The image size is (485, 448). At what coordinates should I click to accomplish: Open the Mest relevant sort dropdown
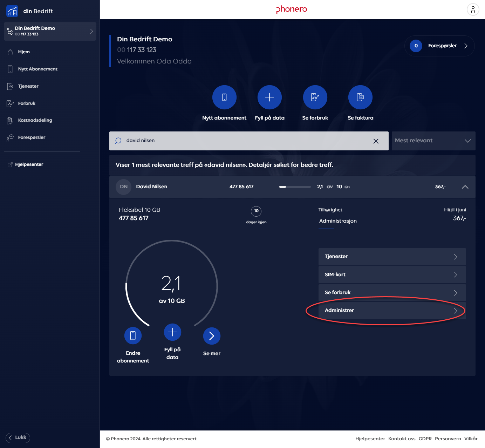433,141
